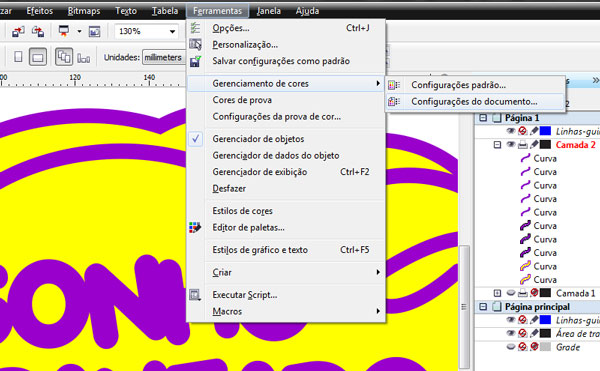Open the Ajuda menu

[307, 11]
